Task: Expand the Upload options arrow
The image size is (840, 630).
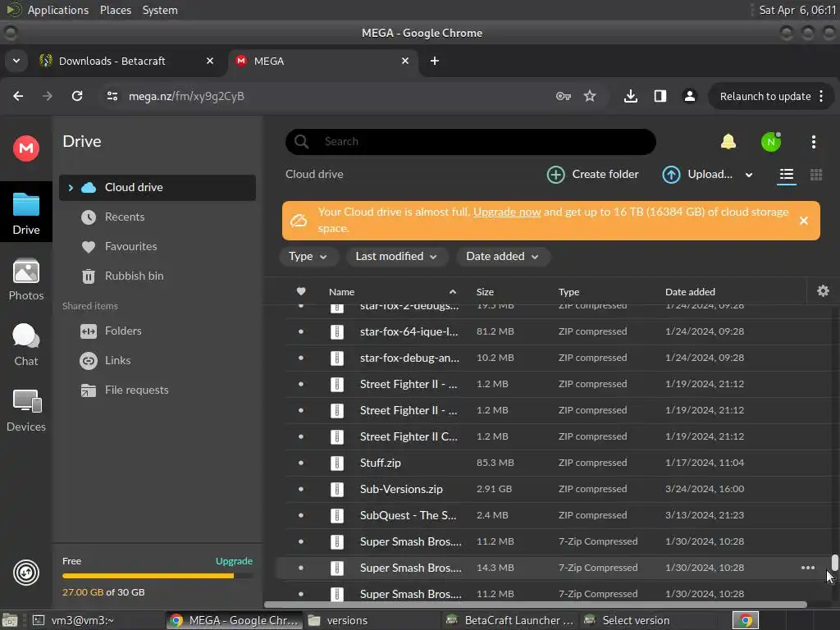Action: [749, 175]
